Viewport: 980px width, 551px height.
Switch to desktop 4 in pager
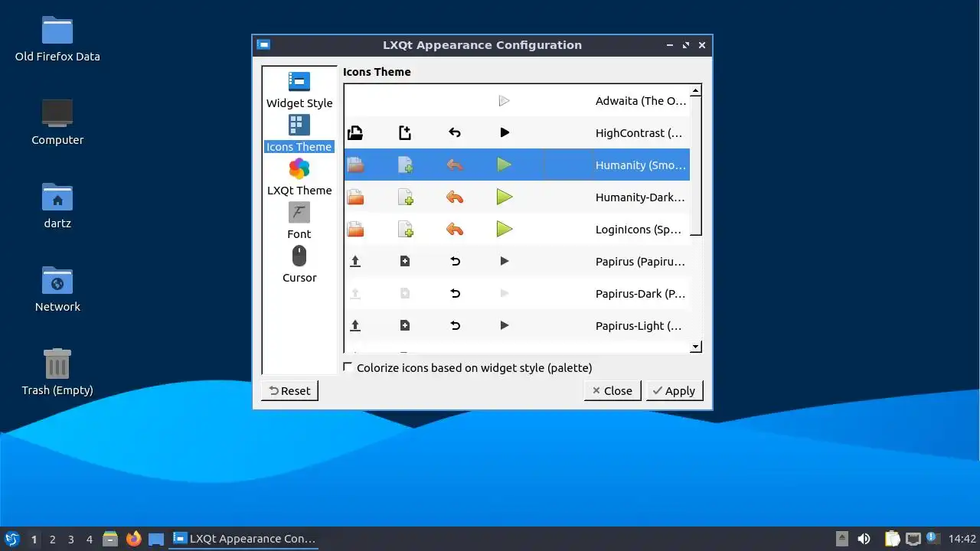coord(90,540)
